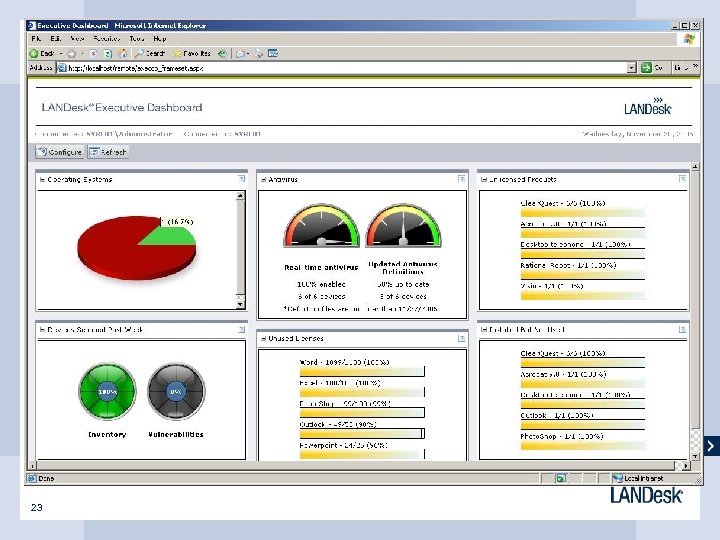Go to next slide arrow on right edge
The height and width of the screenshot is (540, 720).
click(x=711, y=446)
